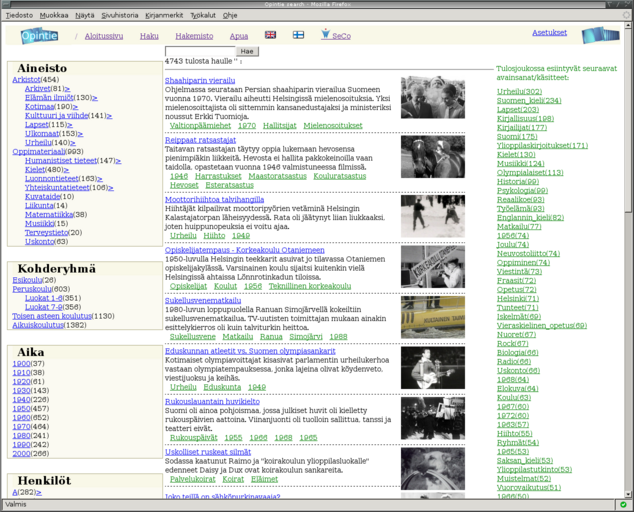Open the Hakemisto link
Image resolution: width=634 pixels, height=512 pixels.
tap(194, 36)
